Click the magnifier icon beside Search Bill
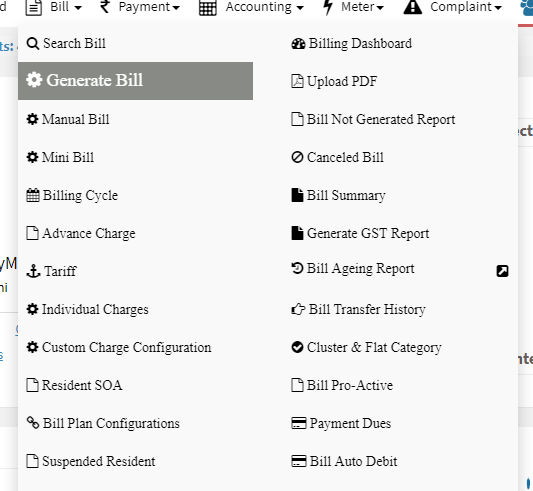This screenshot has width=533, height=491. [x=33, y=44]
